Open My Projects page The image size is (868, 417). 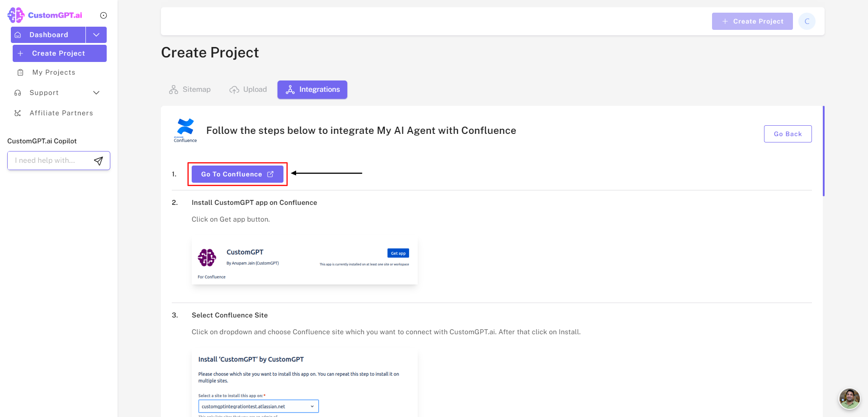tap(54, 72)
